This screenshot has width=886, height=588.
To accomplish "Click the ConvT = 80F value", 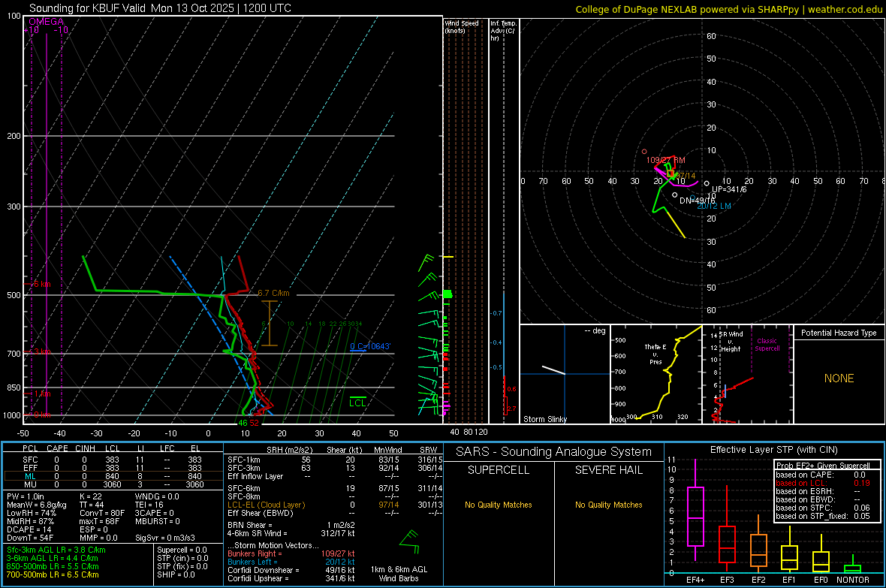I will (x=101, y=513).
